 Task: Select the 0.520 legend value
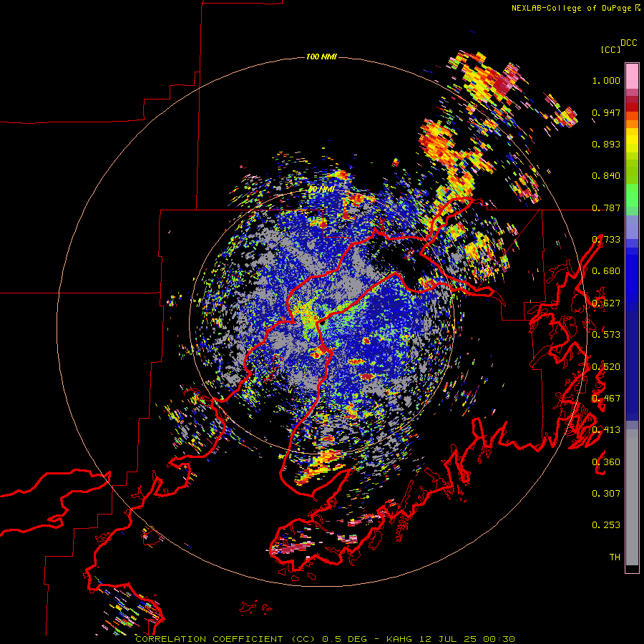606,367
